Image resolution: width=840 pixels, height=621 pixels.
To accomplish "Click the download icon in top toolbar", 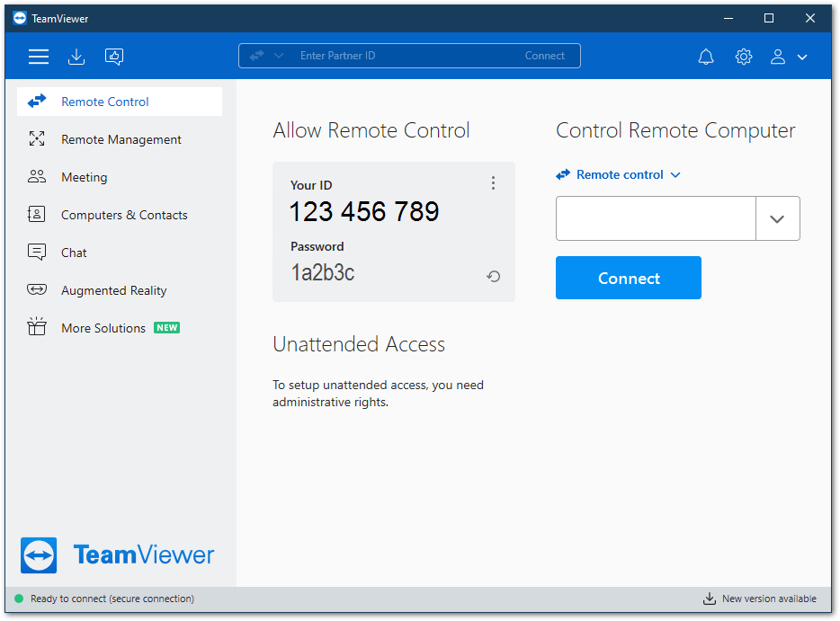I will pos(76,57).
